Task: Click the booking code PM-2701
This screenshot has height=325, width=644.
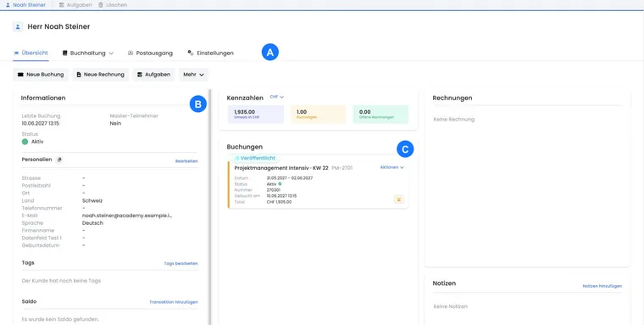Action: tap(341, 168)
